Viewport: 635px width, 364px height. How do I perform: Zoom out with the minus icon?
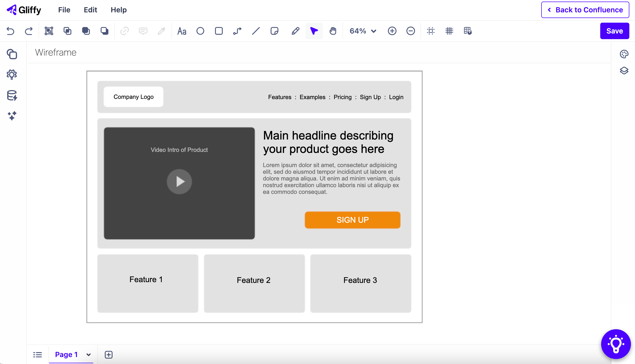[411, 31]
